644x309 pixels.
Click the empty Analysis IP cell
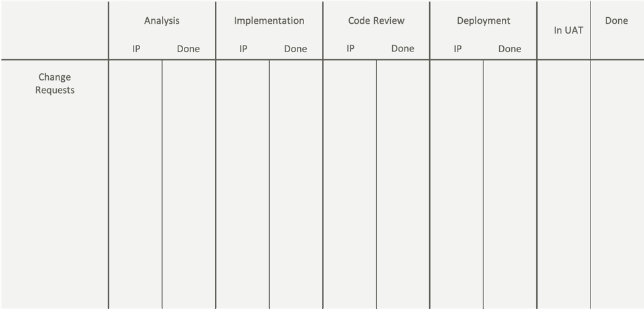136,184
